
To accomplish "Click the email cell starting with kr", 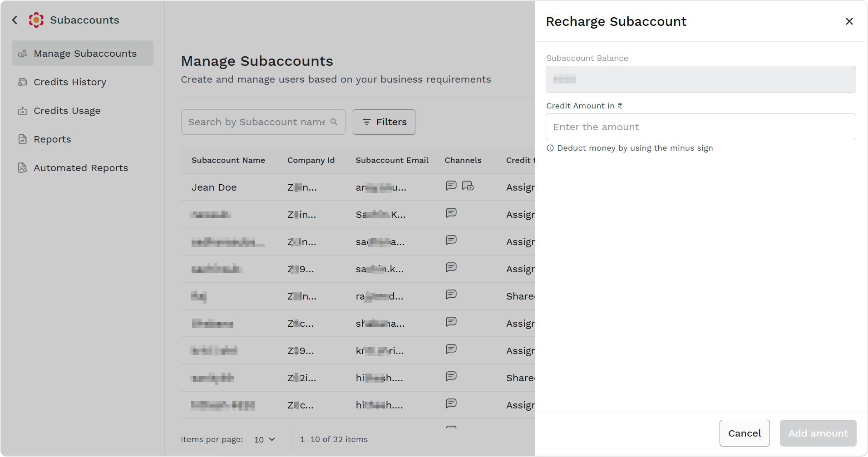I will pyautogui.click(x=380, y=351).
